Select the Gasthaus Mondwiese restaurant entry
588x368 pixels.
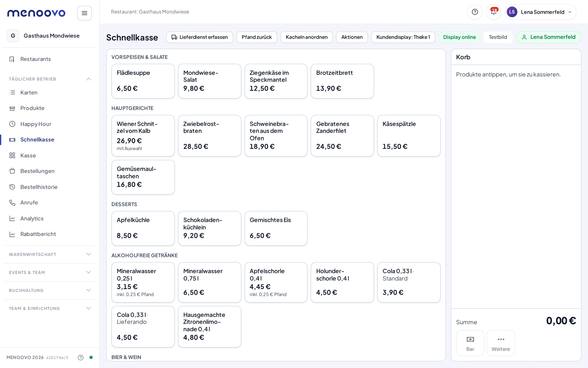[x=50, y=36]
